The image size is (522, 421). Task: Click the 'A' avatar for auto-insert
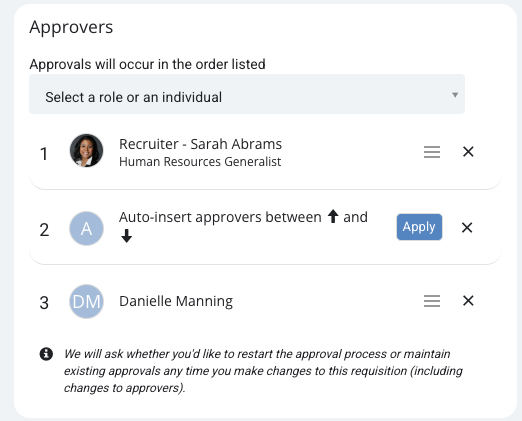[x=86, y=228]
